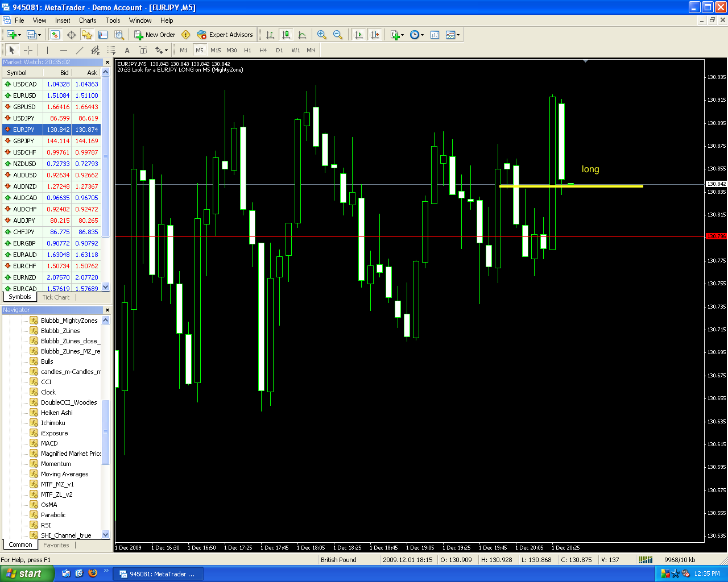Switch chart to Bar Chart type
This screenshot has width=728, height=582.
coord(270,35)
